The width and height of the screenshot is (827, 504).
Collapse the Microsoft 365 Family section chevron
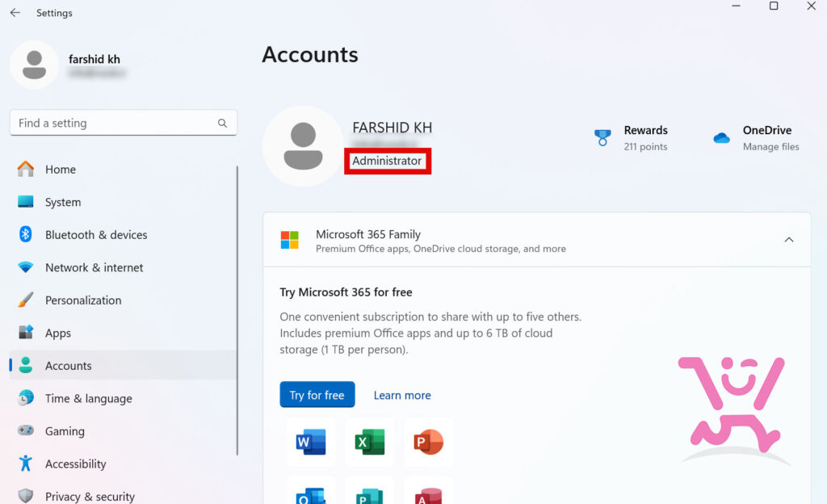tap(788, 240)
